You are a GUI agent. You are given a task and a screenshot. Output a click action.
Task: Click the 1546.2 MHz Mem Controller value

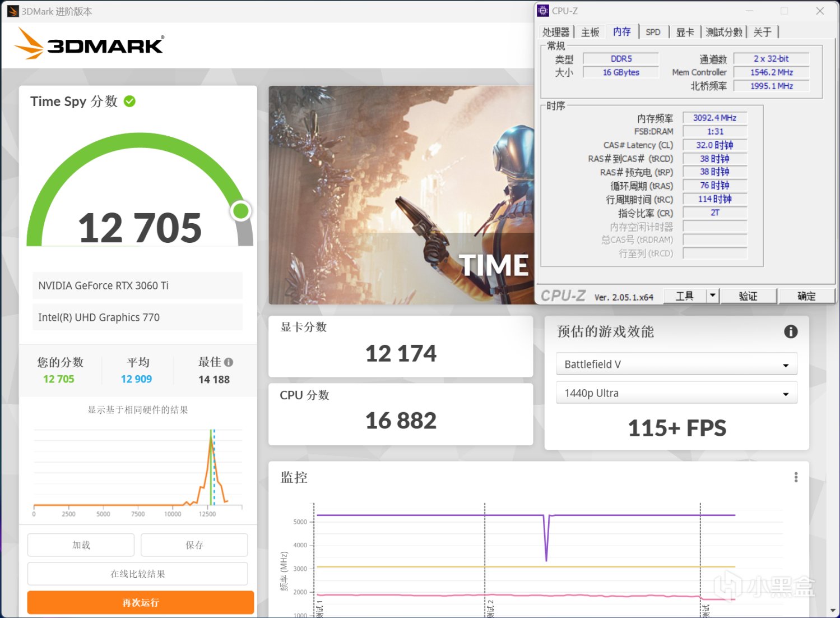771,72
